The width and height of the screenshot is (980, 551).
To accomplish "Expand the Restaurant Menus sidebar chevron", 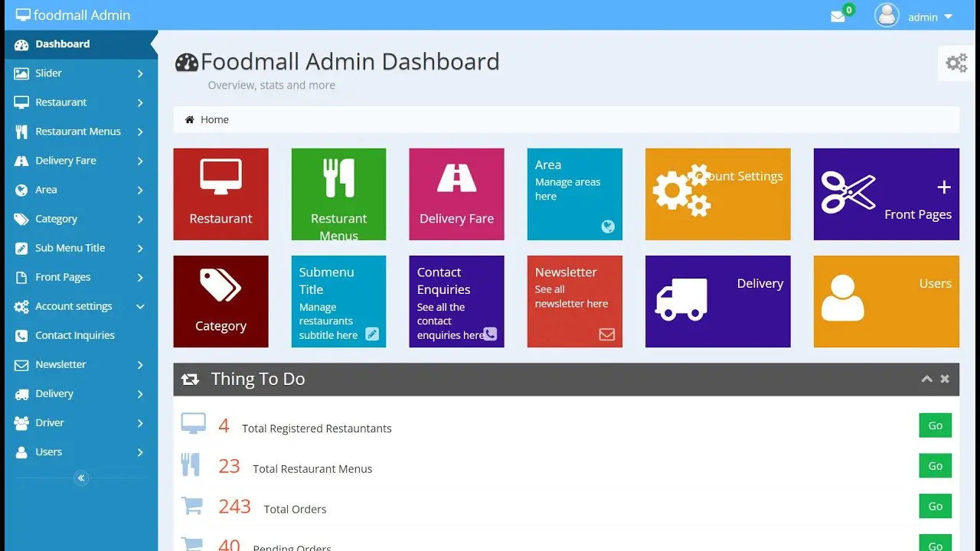I will (140, 132).
